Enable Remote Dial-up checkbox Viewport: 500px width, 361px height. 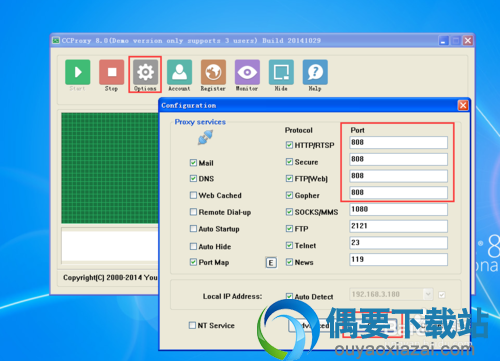[x=193, y=212]
